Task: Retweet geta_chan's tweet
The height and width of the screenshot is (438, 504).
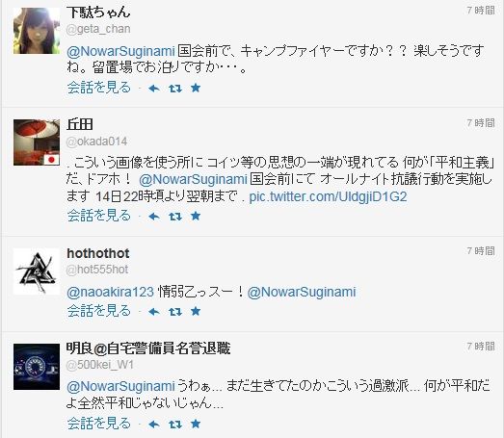Action: tap(175, 88)
